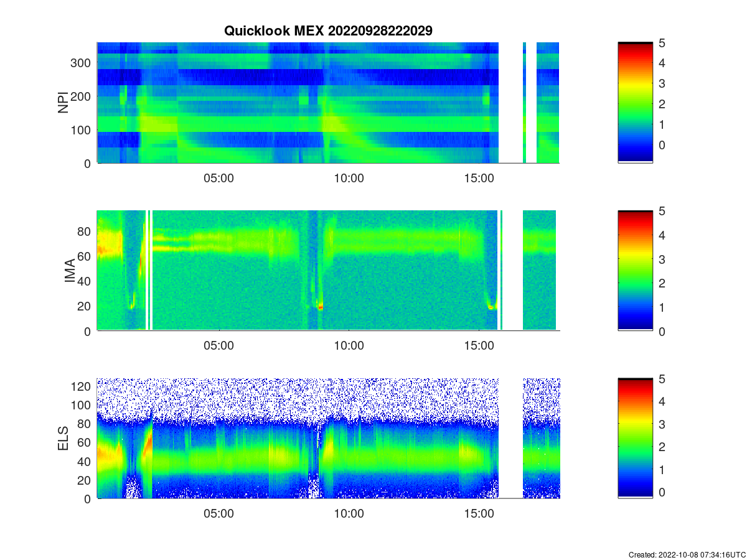Click the ELS spectrogram plot area
The width and height of the screenshot is (747, 560).
328,438
